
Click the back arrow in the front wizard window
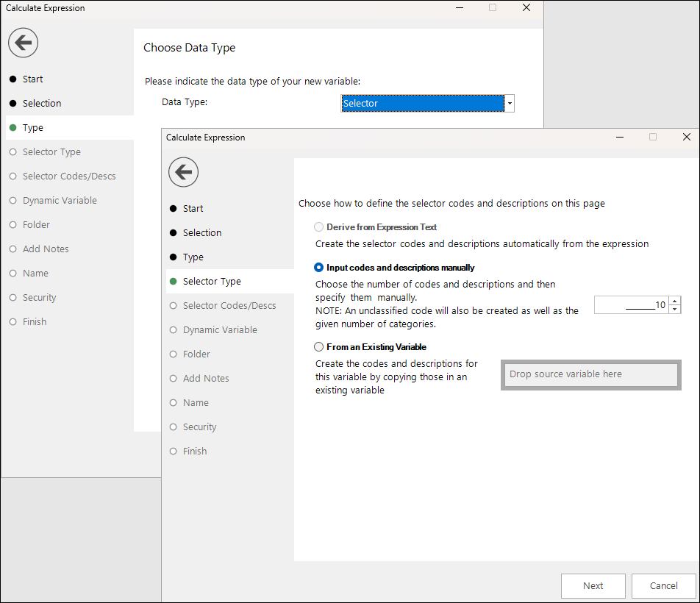(x=184, y=172)
